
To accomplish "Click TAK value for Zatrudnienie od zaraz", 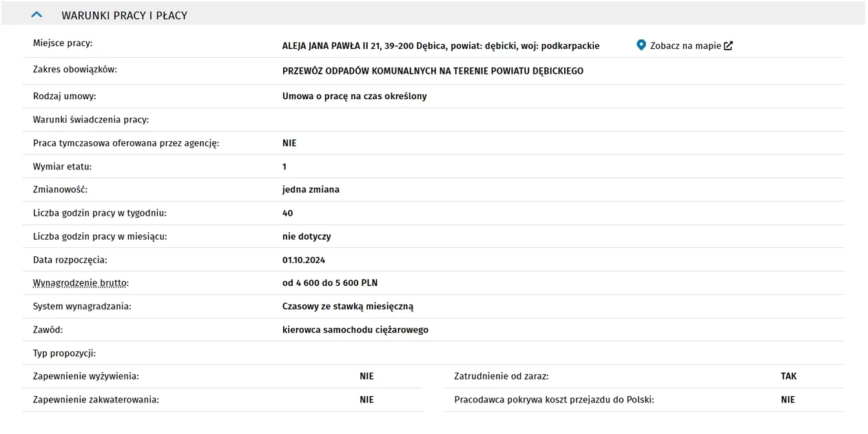I will 789,377.
